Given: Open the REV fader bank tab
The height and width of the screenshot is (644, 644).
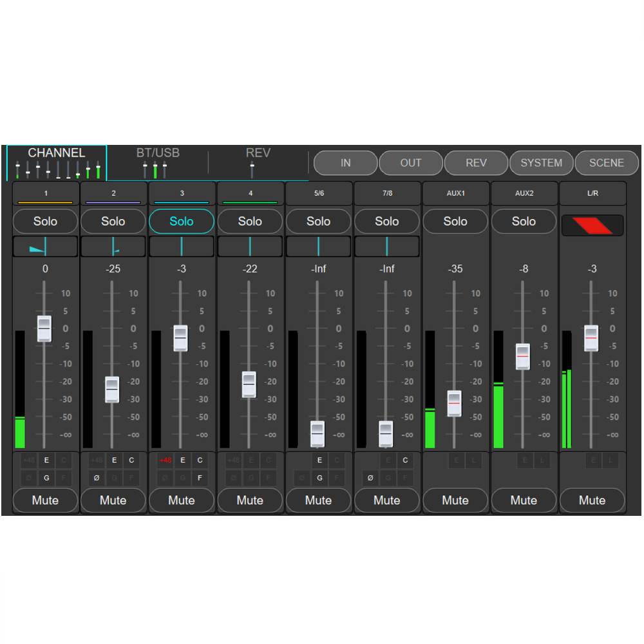Looking at the screenshot, I should point(258,162).
